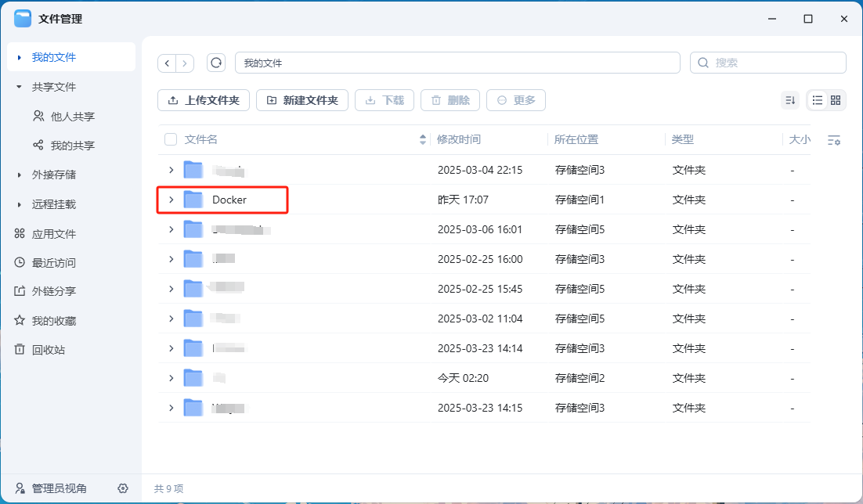863x504 pixels.
Task: Expand the 外接存储 sidebar section
Action: click(19, 175)
